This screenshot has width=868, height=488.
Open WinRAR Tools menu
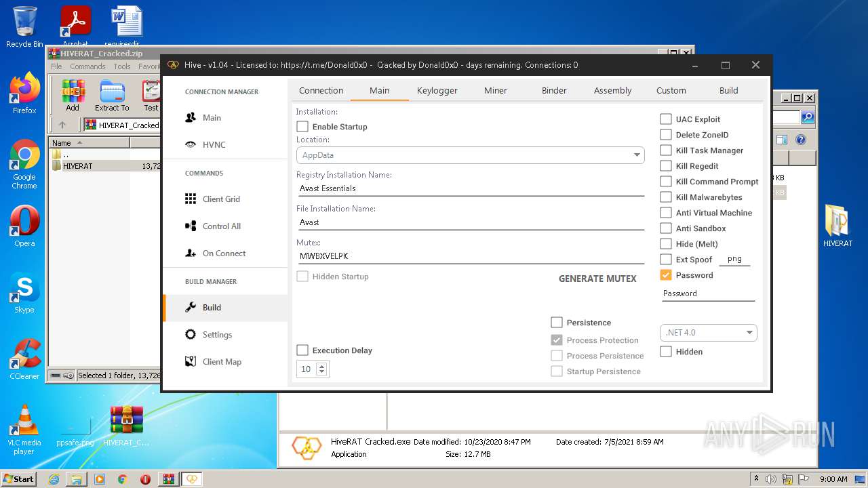122,66
